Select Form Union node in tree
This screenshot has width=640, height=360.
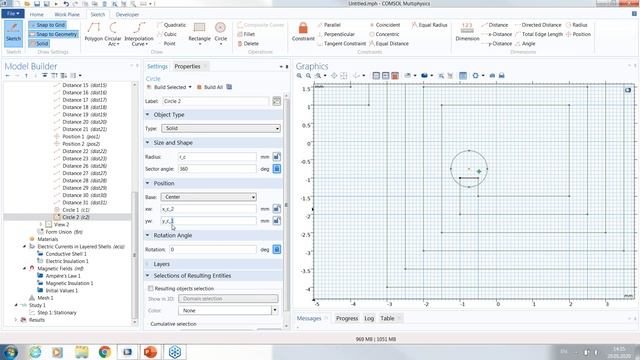[x=60, y=232]
